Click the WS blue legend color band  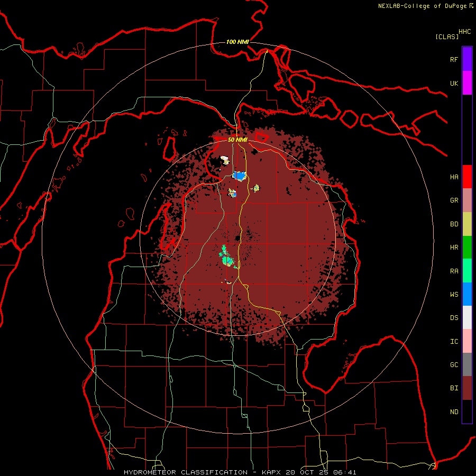point(467,294)
